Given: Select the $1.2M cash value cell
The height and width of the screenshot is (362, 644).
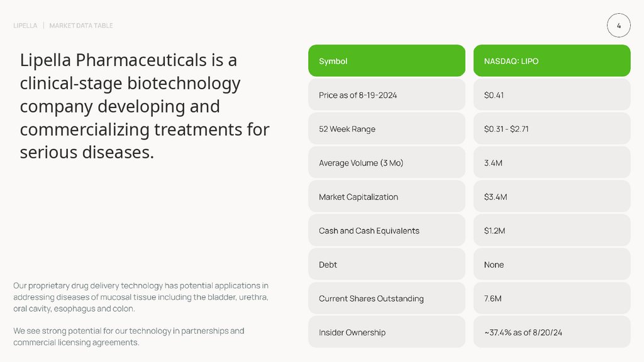Looking at the screenshot, I should [x=552, y=231].
